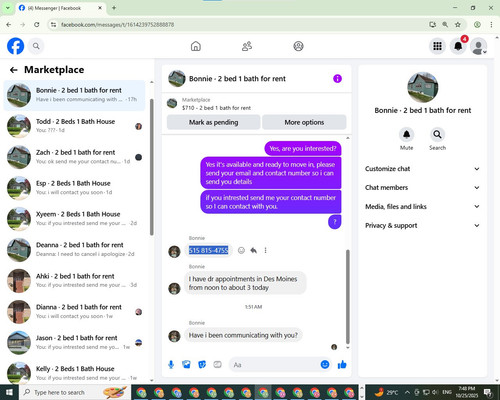Click message 'Have i been communicating with you?'
Image resolution: width=500 pixels, height=400 pixels.
point(243,335)
